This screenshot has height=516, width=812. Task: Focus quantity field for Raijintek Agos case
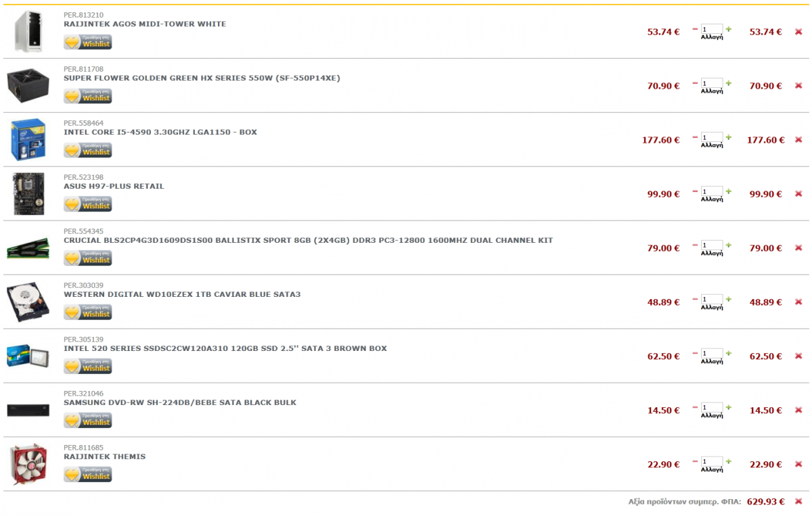(x=712, y=29)
